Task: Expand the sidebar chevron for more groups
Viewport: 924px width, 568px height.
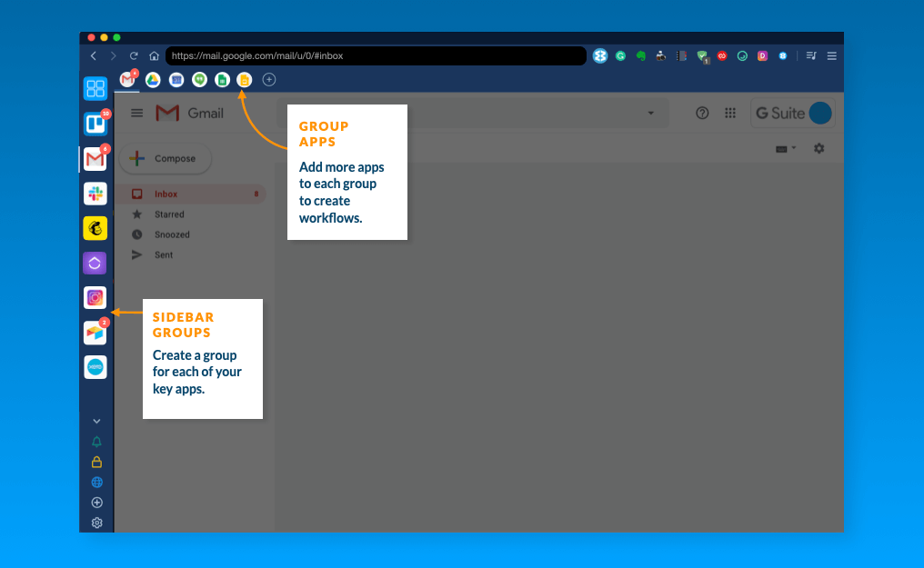Action: (x=96, y=422)
